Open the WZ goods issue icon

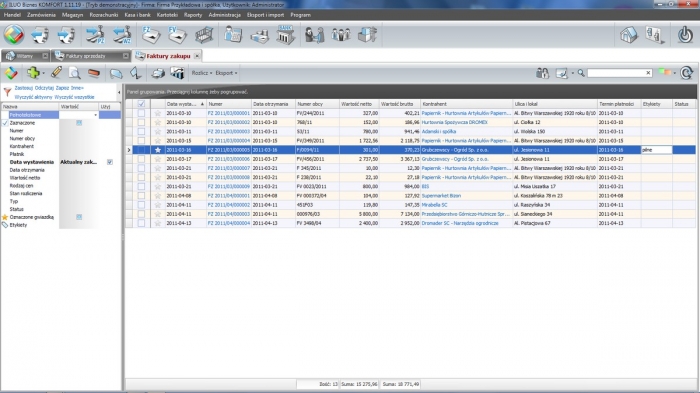pos(121,35)
